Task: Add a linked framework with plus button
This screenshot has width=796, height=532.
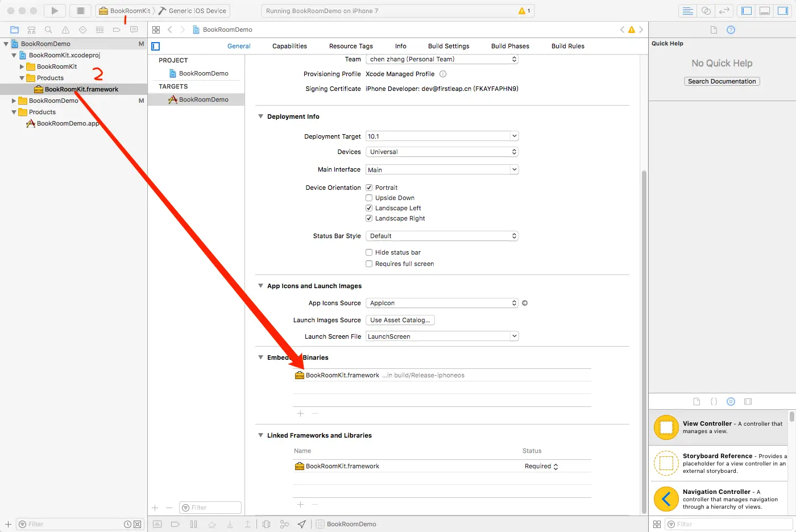Action: point(300,504)
